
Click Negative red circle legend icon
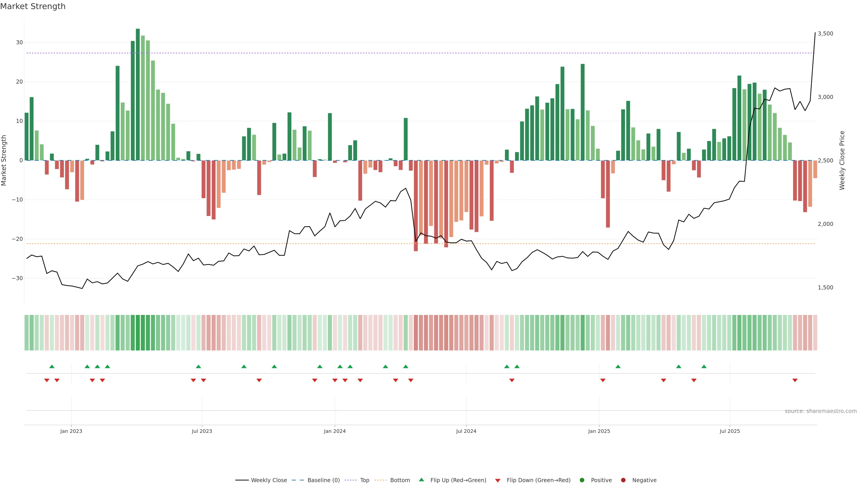pos(623,480)
